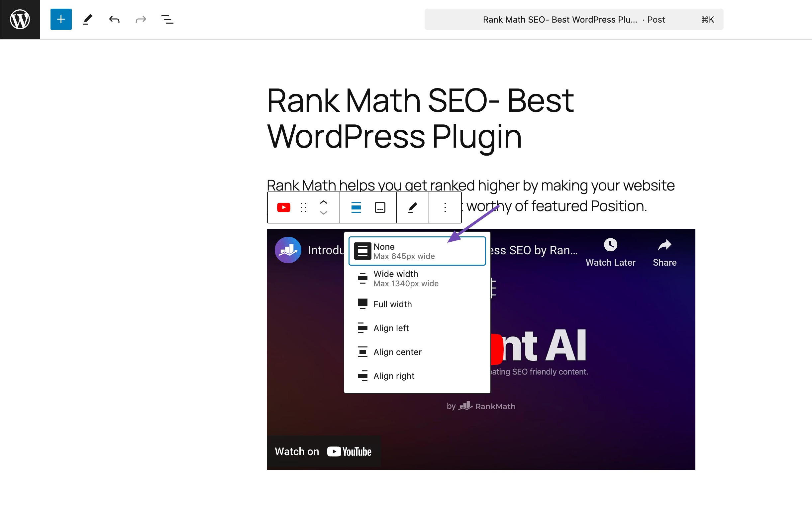Click the pencil edit icon in toolbar
The width and height of the screenshot is (812, 514).
[x=413, y=208]
